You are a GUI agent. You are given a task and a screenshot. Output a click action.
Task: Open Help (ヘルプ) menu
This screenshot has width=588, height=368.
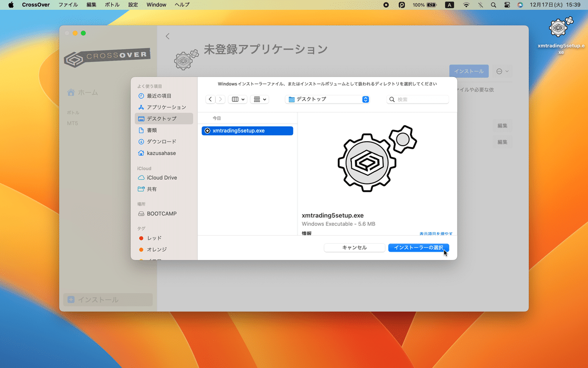[182, 5]
